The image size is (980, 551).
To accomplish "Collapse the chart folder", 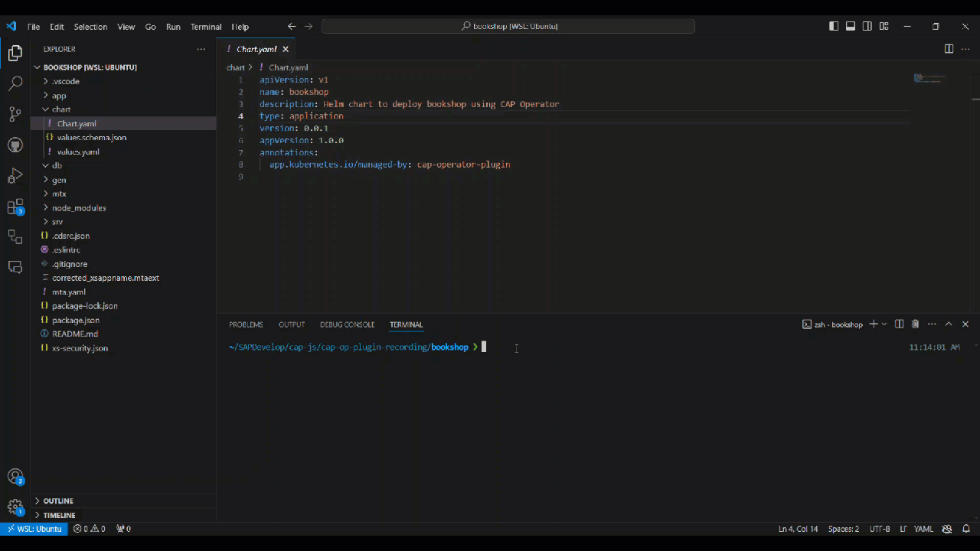I will 123,109.
